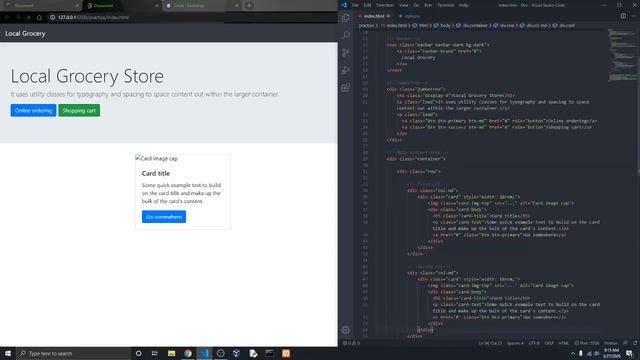Select the div.container breadcrumb segment

point(475,25)
